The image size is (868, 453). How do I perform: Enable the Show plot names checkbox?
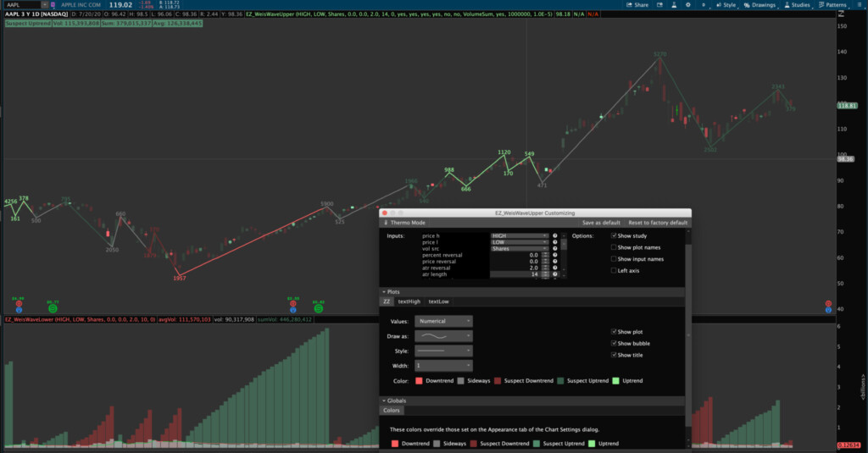pyautogui.click(x=614, y=247)
